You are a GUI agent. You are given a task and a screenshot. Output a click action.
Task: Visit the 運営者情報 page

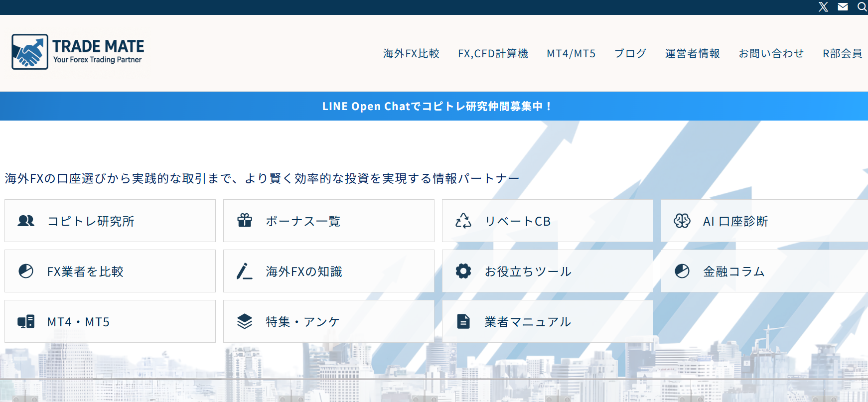pos(692,53)
